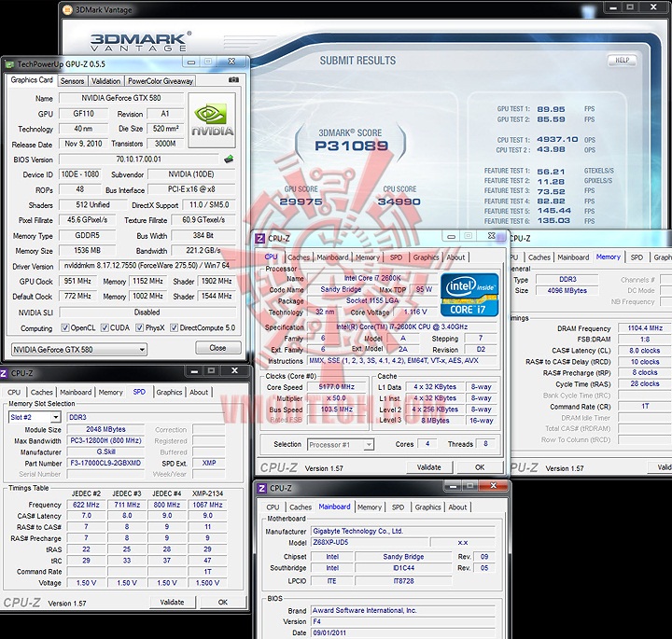This screenshot has width=672, height=639.
Task: Click the GPU-Z title bar app icon
Action: pyautogui.click(x=10, y=64)
